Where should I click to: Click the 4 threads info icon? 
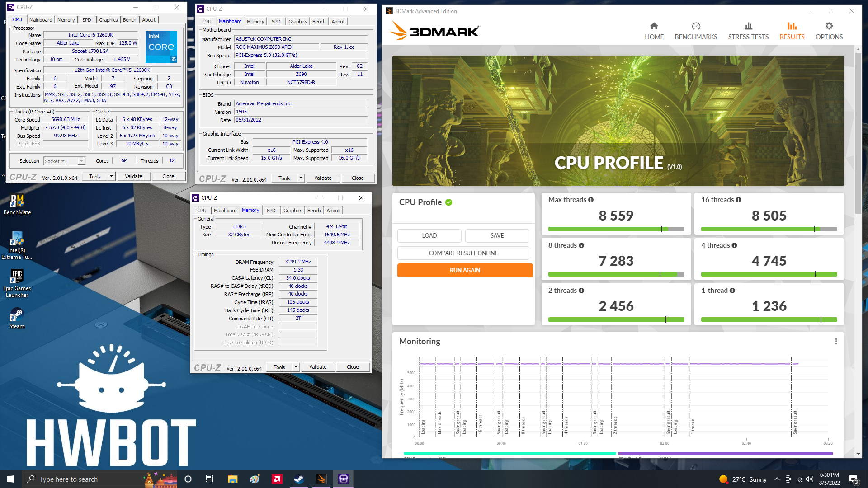pos(734,245)
